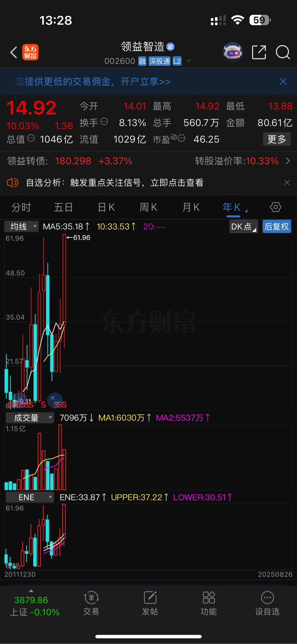Screen dimensions: 297x644
Task: Tap the 20111230 start date label
Action: 20,574
